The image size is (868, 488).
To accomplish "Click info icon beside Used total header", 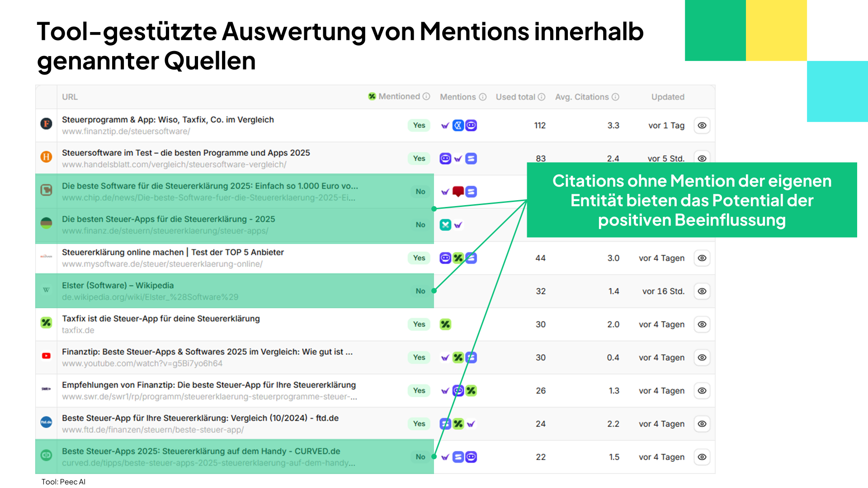I will pos(542,97).
